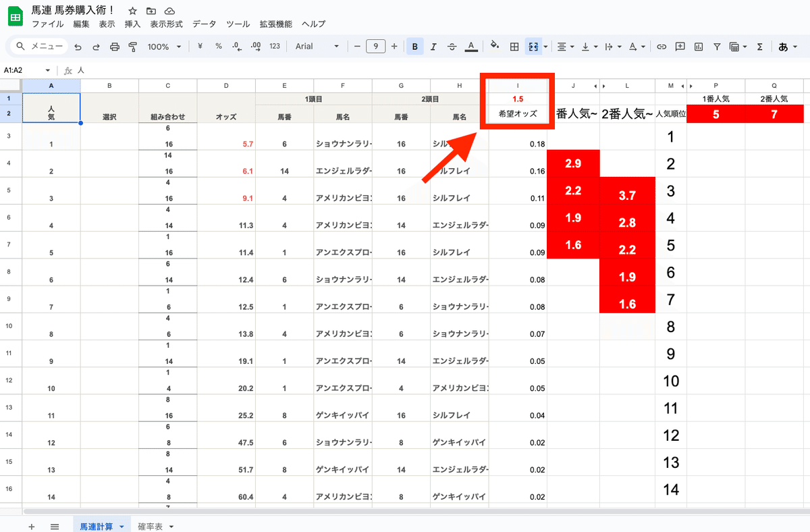Open the zoom 100% dropdown
The image size is (810, 532).
coord(165,47)
